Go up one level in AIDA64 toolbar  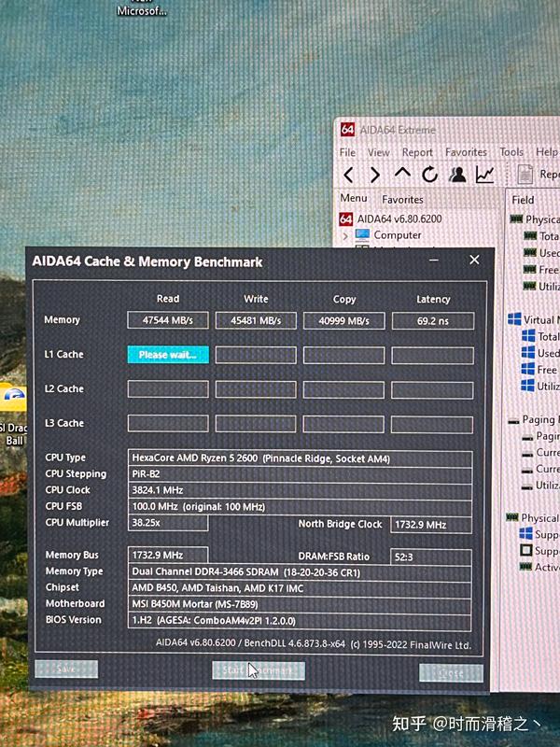click(403, 173)
